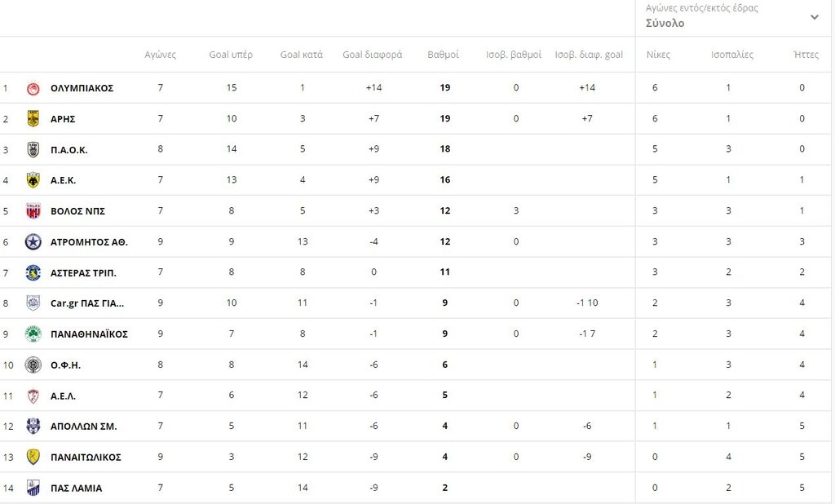Viewport: 835px width, 504px height.
Task: Open the ΑΠΟΛΛΩΝ ΣΜ. team page
Action: point(84,427)
